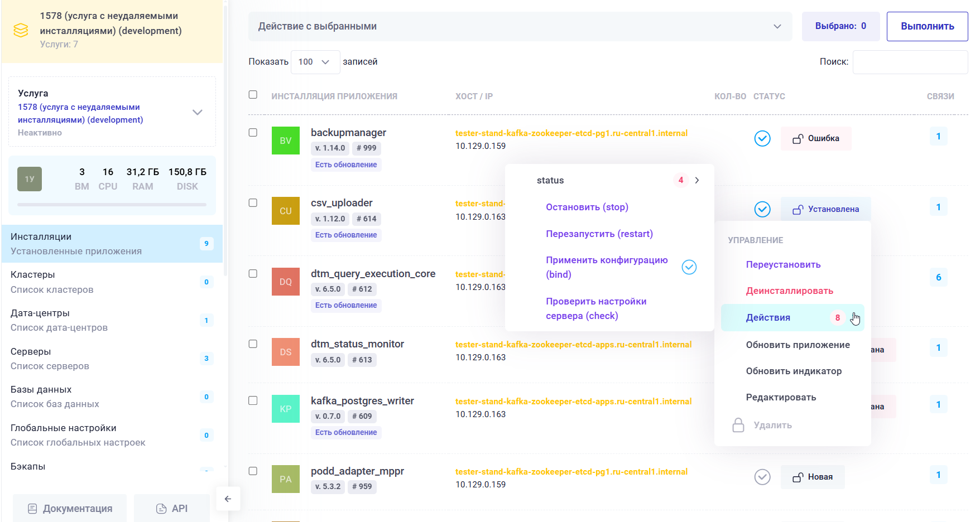Click the BV avatar for backupmanager

coord(285,141)
